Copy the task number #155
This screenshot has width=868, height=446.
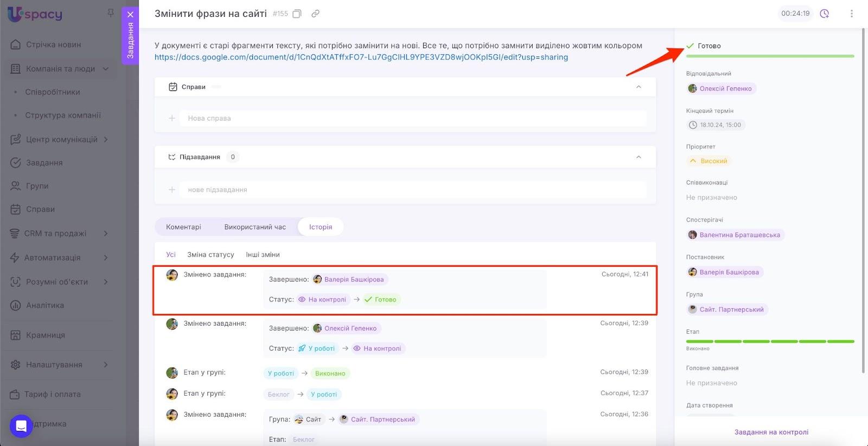pyautogui.click(x=297, y=14)
